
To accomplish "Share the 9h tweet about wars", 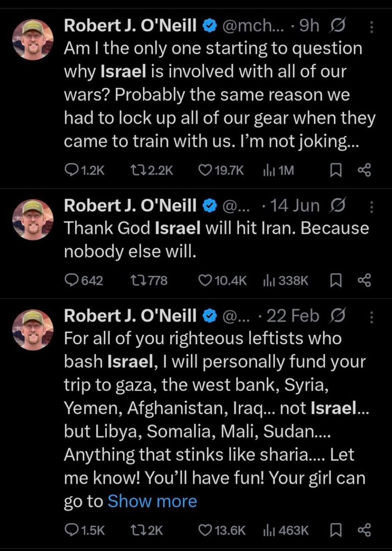I will [364, 170].
